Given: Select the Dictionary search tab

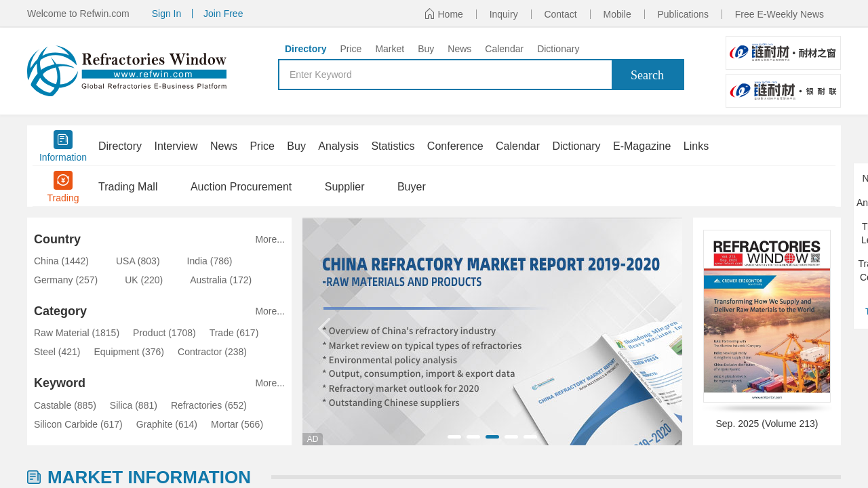Looking at the screenshot, I should 558,49.
